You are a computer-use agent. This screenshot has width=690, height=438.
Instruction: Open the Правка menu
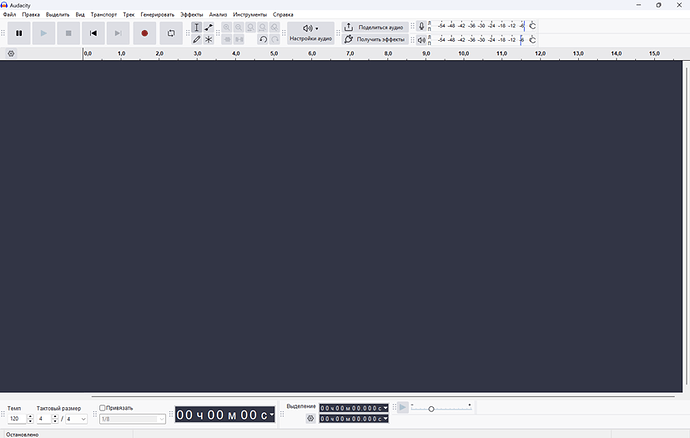click(x=31, y=15)
